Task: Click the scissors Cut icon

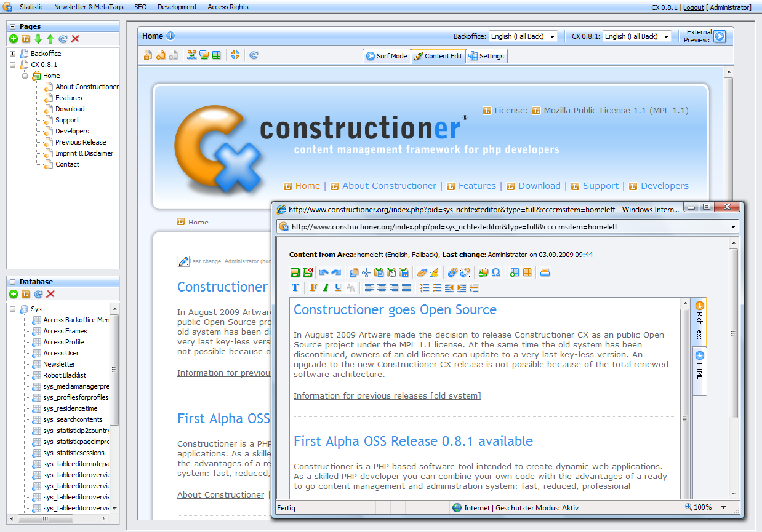Action: point(366,272)
